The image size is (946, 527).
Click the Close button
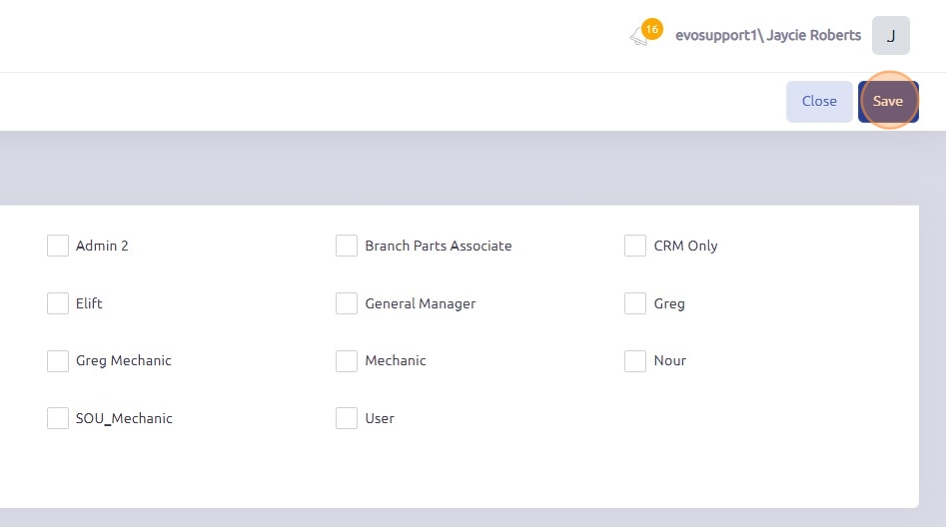coord(819,101)
